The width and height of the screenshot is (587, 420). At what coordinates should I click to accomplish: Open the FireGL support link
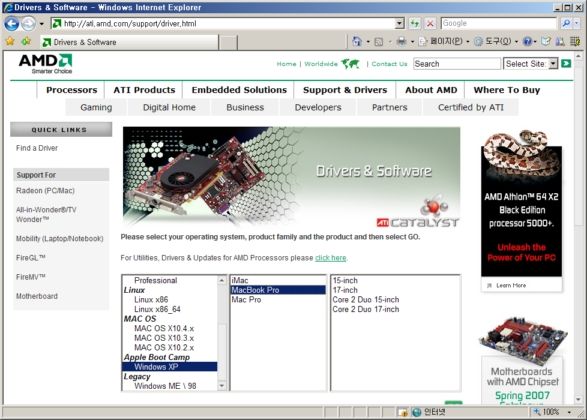coord(31,258)
